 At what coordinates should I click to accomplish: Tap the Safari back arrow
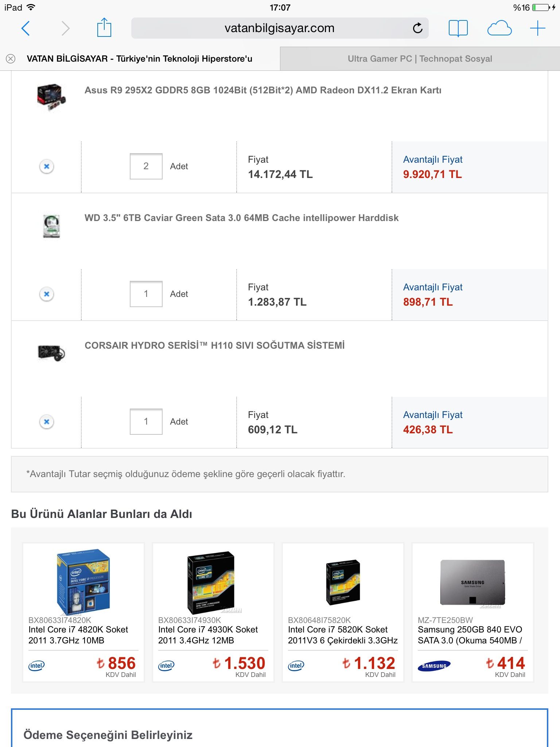tap(26, 28)
